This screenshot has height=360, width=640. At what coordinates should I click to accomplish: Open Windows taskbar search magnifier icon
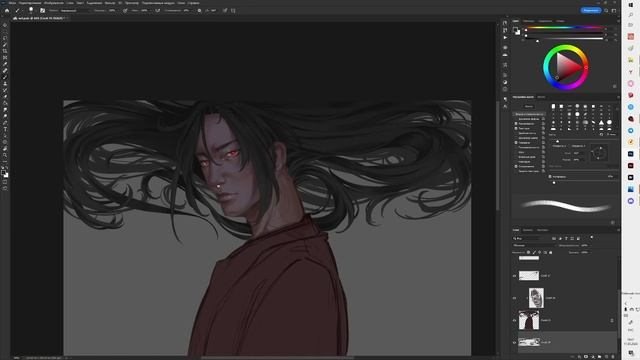(x=631, y=14)
